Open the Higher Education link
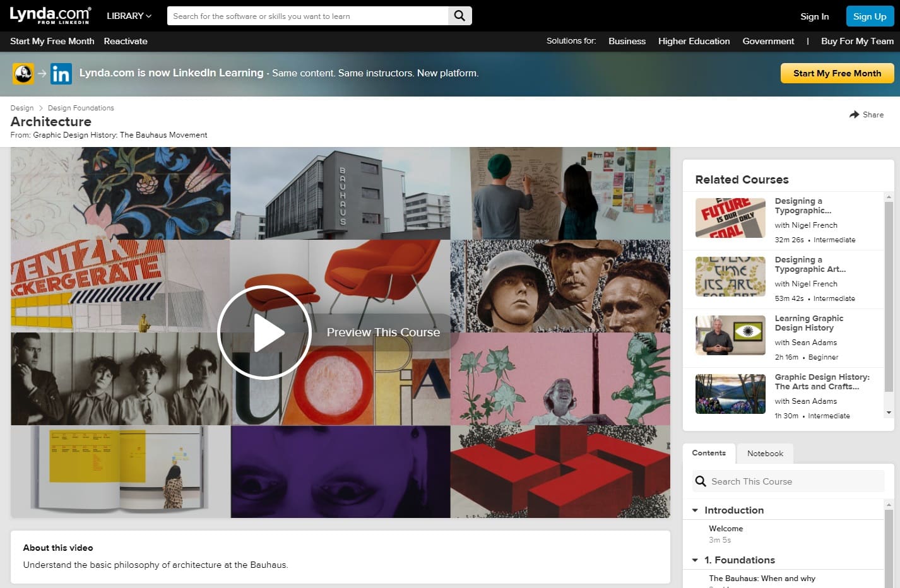 click(x=694, y=41)
